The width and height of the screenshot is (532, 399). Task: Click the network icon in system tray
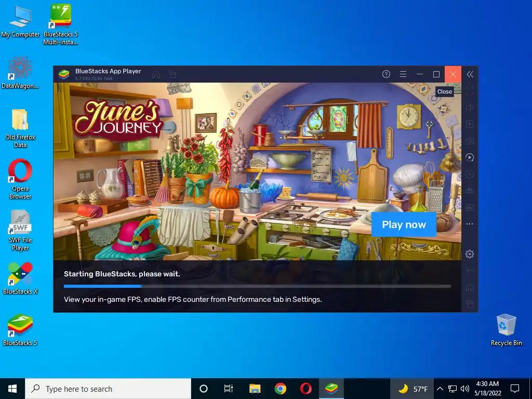pos(453,389)
